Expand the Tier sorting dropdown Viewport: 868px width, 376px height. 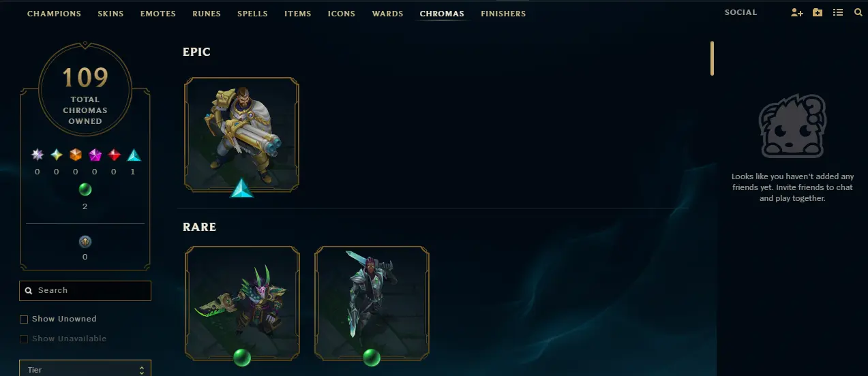click(x=85, y=369)
